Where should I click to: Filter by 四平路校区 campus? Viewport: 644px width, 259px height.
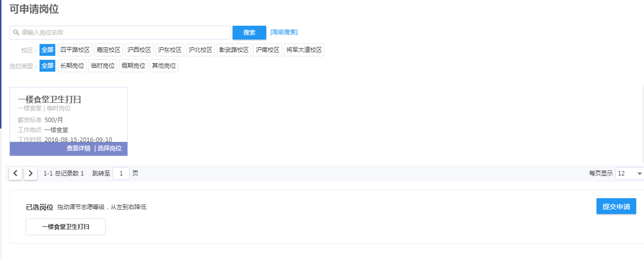75,50
